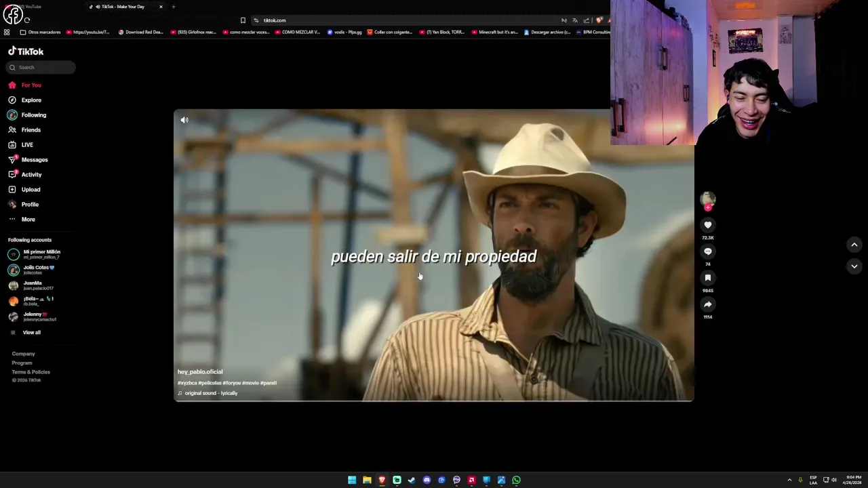868x488 pixels.
Task: Open Messages in the sidebar
Action: coord(28,160)
